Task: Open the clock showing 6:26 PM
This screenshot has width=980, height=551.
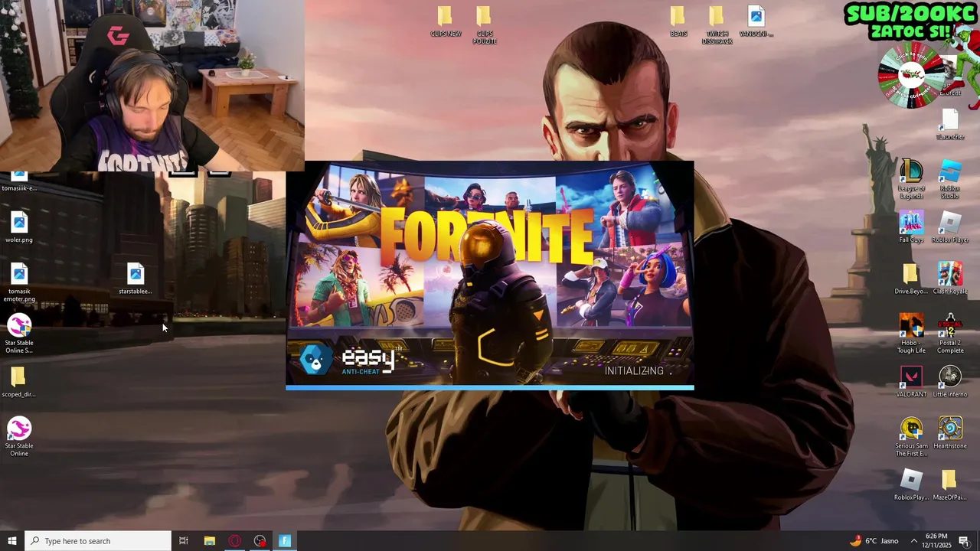Action: point(937,541)
